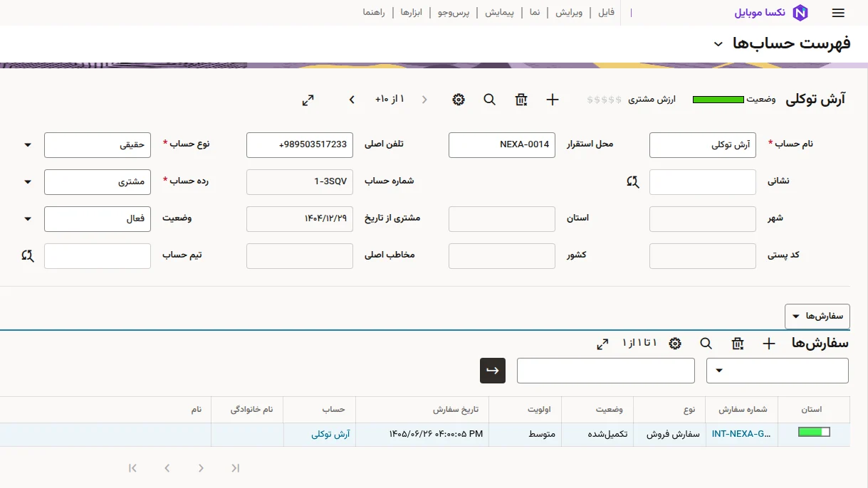Open account link آرش توکلی in orders row
This screenshot has height=488, width=868.
pyautogui.click(x=330, y=434)
